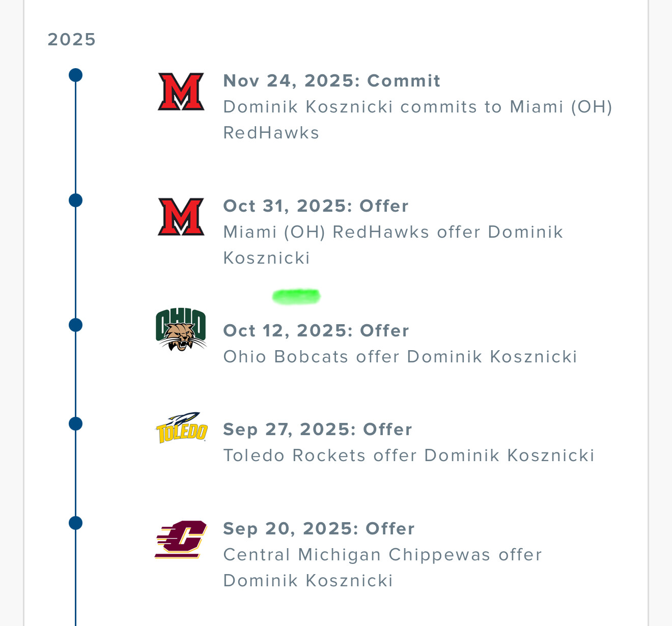
Task: Select the Oct 12, 2025 timeline dot
Action: tap(75, 325)
